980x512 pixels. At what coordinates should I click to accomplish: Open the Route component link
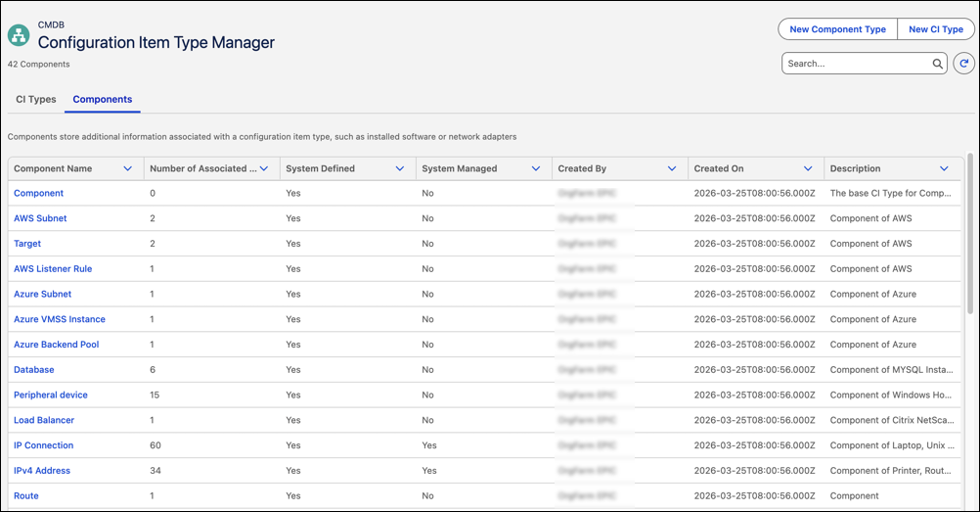26,495
